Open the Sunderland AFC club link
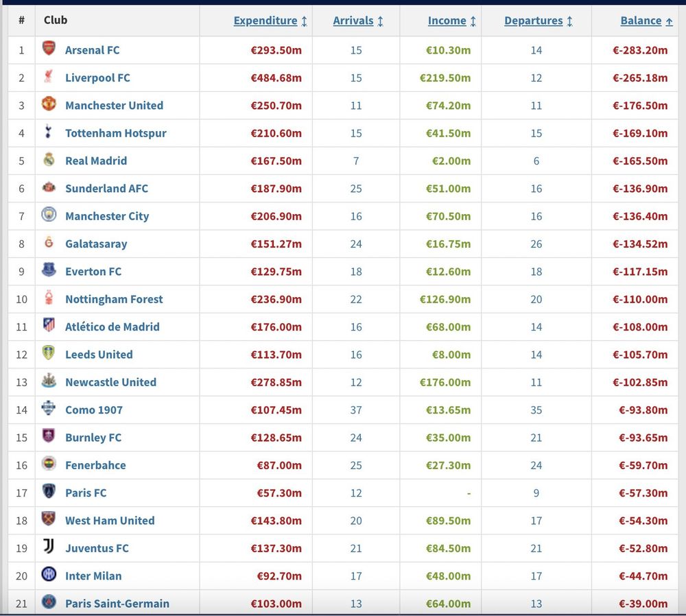The image size is (686, 616). pos(106,188)
